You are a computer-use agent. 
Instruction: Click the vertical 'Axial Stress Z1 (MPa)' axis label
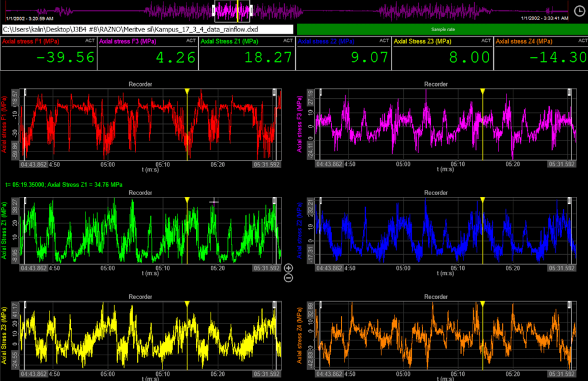coord(4,231)
